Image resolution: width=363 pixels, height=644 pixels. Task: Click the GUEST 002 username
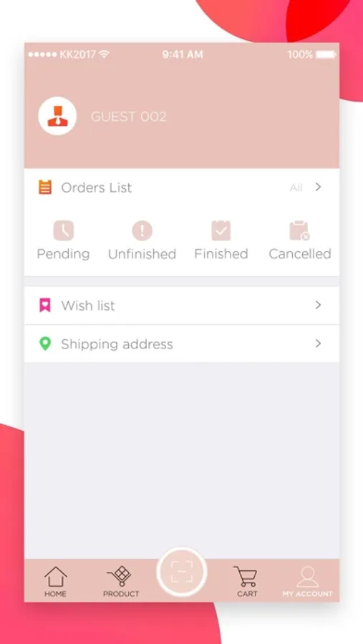129,117
